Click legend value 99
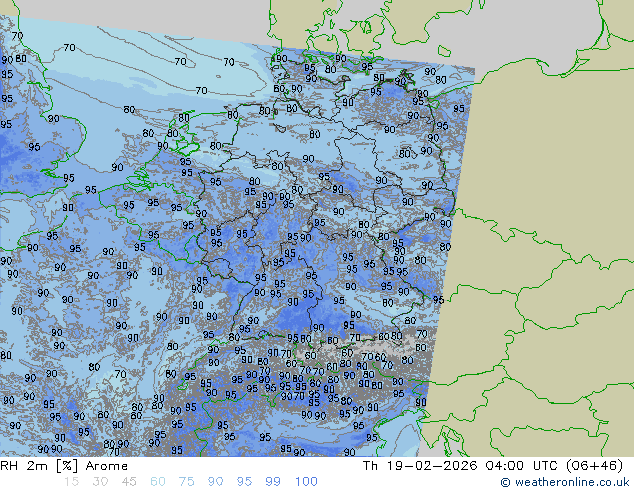634x490 pixels. click(273, 482)
